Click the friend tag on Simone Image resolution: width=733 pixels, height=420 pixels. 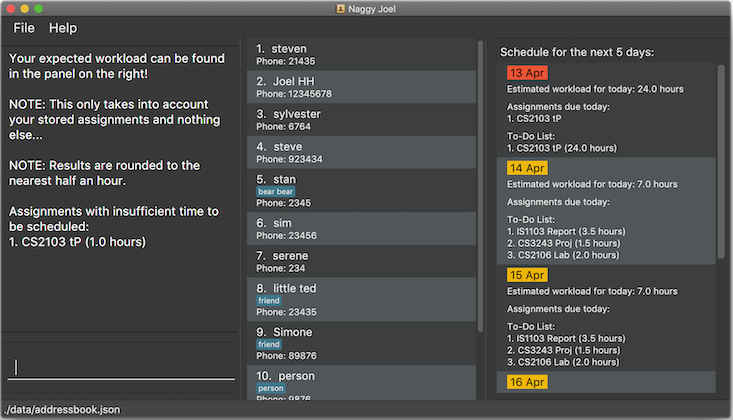[x=269, y=344]
